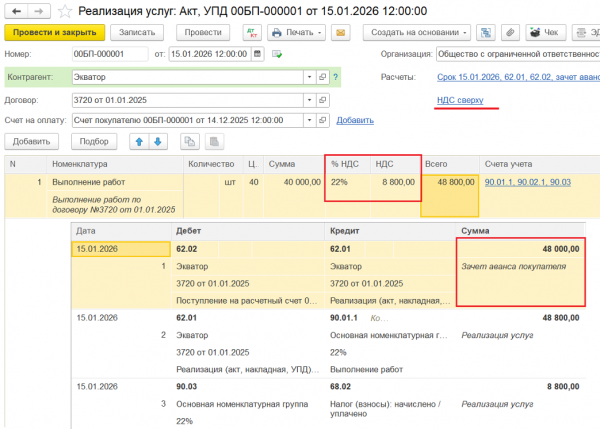Click the Номер input field

pyautogui.click(x=110, y=53)
